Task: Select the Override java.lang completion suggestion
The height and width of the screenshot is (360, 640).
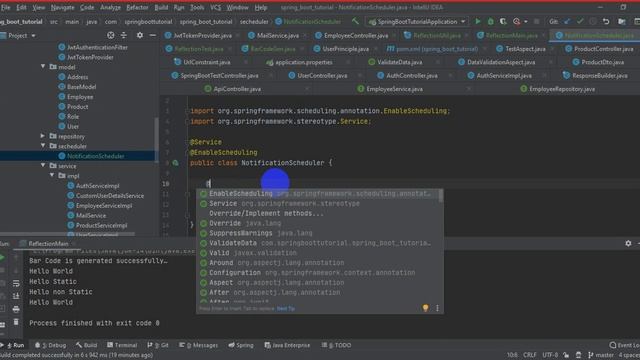Action: [x=320, y=223]
